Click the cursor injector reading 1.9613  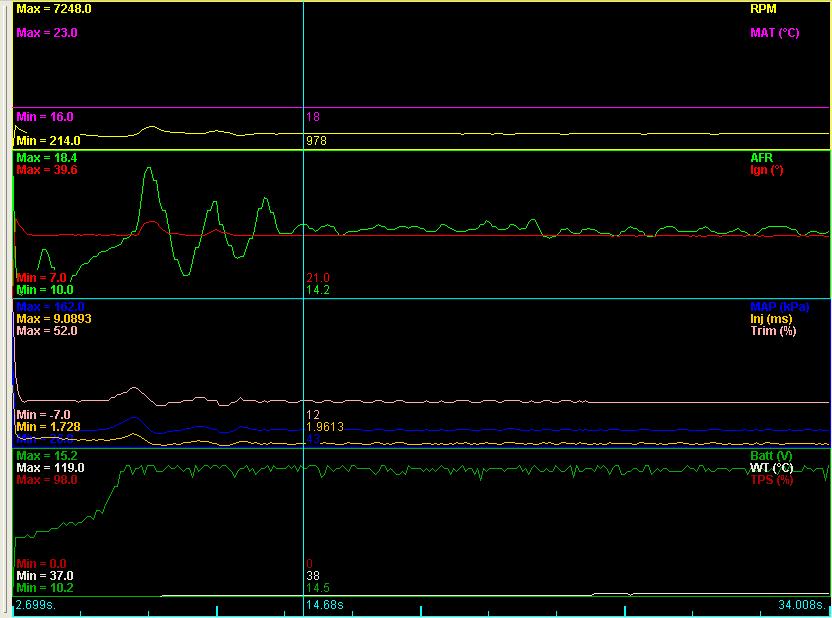pos(325,427)
